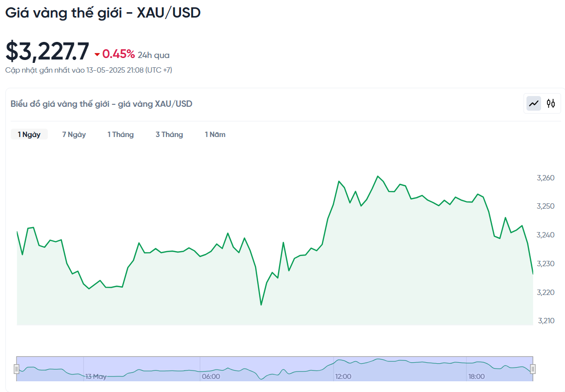Click the chart title Biểu đồ giá vàng
Image resolution: width=565 pixels, height=392 pixels.
(x=101, y=104)
